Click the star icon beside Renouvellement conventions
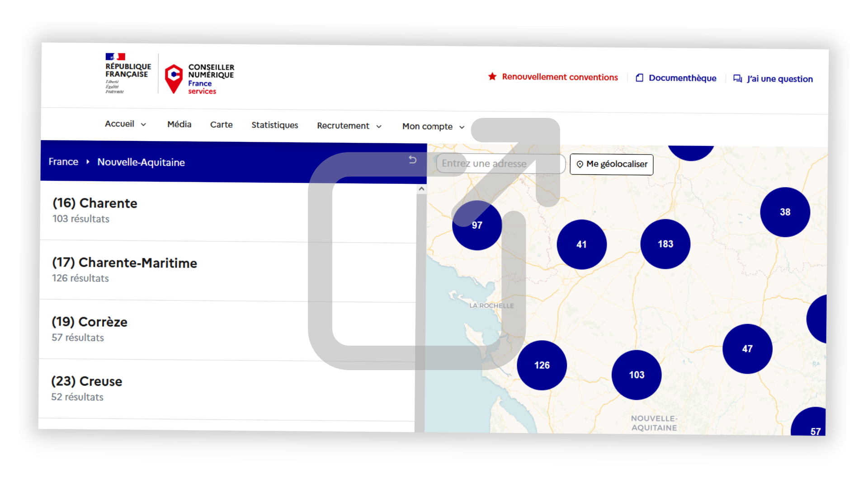This screenshot has width=868, height=488. pos(492,76)
